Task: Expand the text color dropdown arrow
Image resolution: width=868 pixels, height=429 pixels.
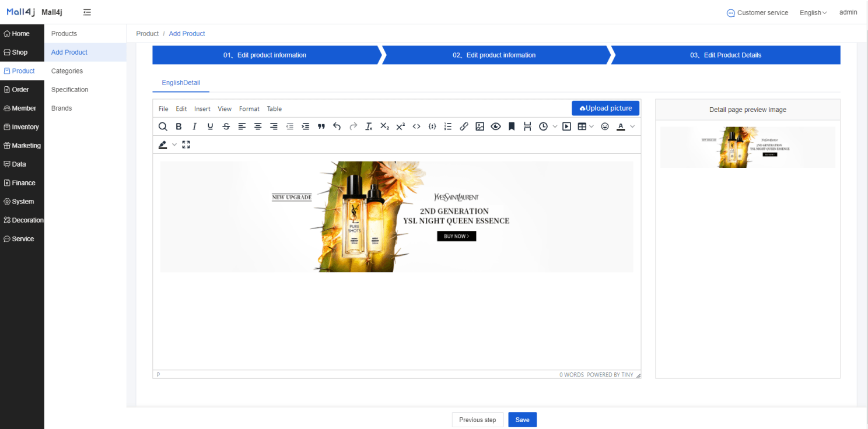Action: click(x=632, y=126)
